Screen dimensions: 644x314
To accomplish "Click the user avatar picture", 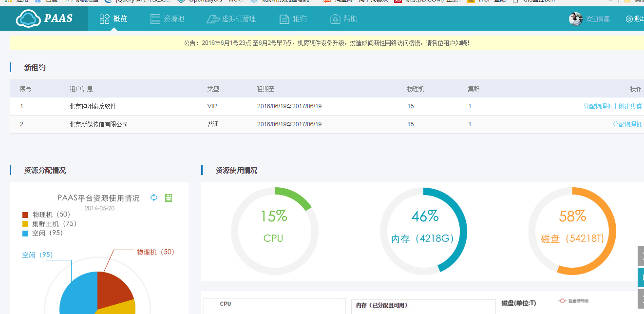I will [576, 19].
